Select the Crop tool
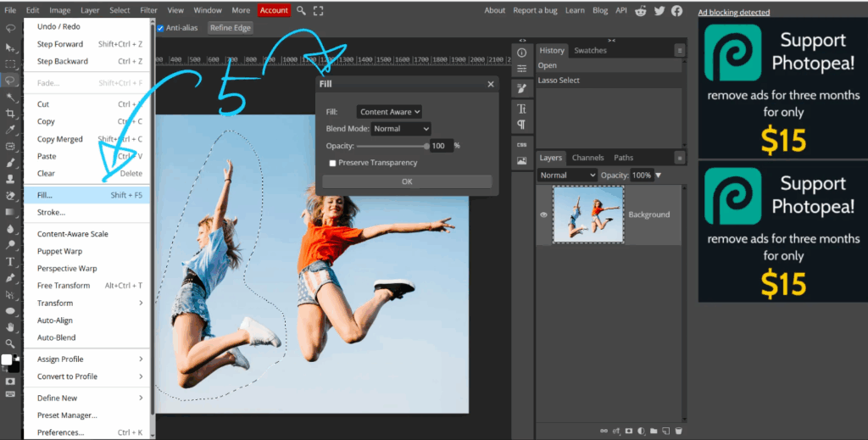 (10, 114)
